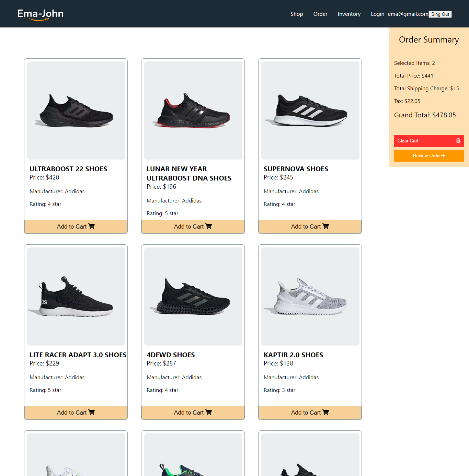Click cart icon for Lite Racer Adapt 3.0
Image resolution: width=469 pixels, height=476 pixels.
click(x=91, y=413)
